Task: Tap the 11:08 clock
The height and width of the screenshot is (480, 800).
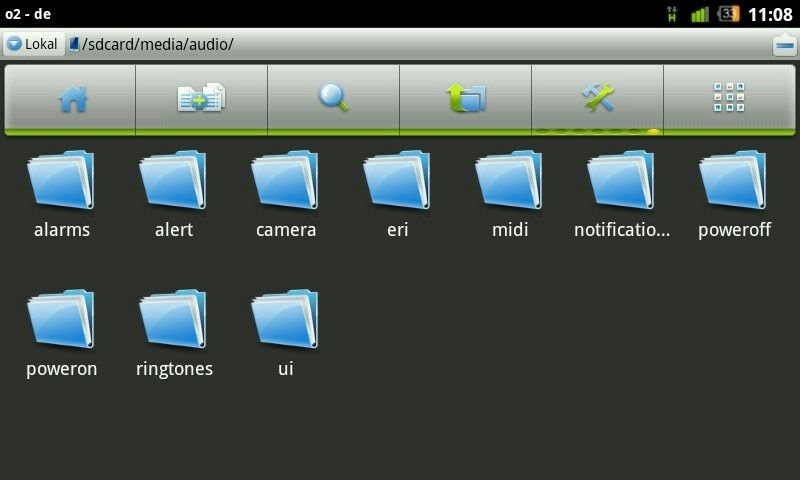Action: click(x=770, y=14)
